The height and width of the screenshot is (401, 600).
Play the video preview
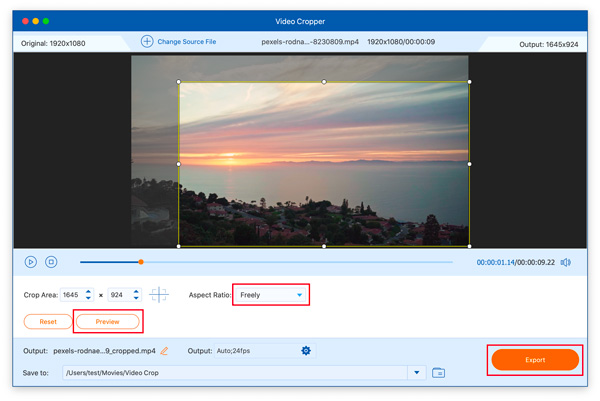(31, 262)
